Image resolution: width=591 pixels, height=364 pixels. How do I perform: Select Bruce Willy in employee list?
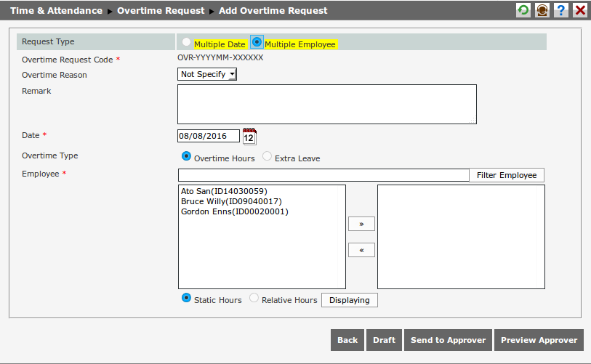tap(230, 201)
